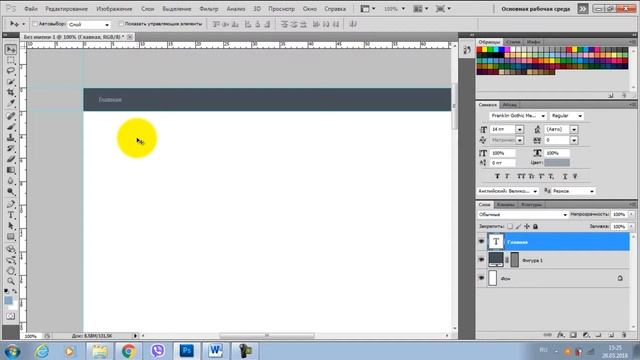
Task: Select the Crop tool
Action: pos(11,93)
